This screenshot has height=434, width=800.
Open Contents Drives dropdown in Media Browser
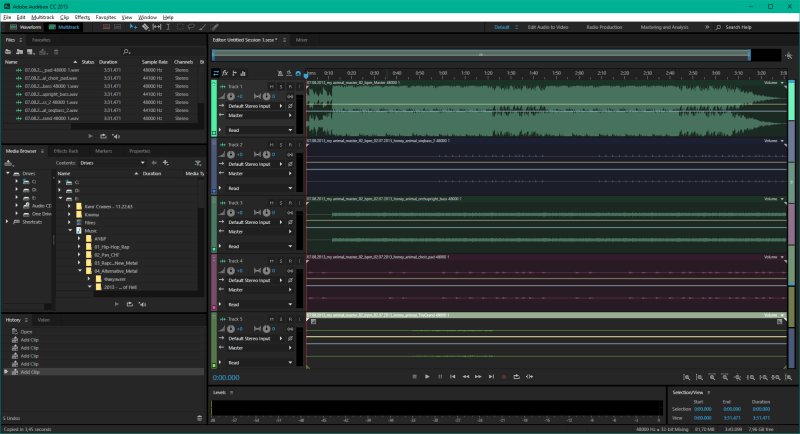112,163
